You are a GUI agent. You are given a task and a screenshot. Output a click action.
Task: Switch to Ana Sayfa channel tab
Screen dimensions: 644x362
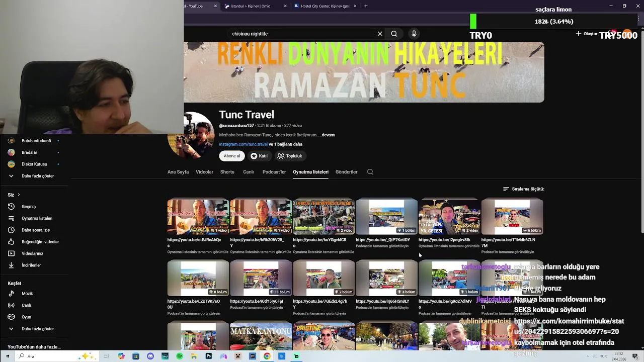(178, 172)
